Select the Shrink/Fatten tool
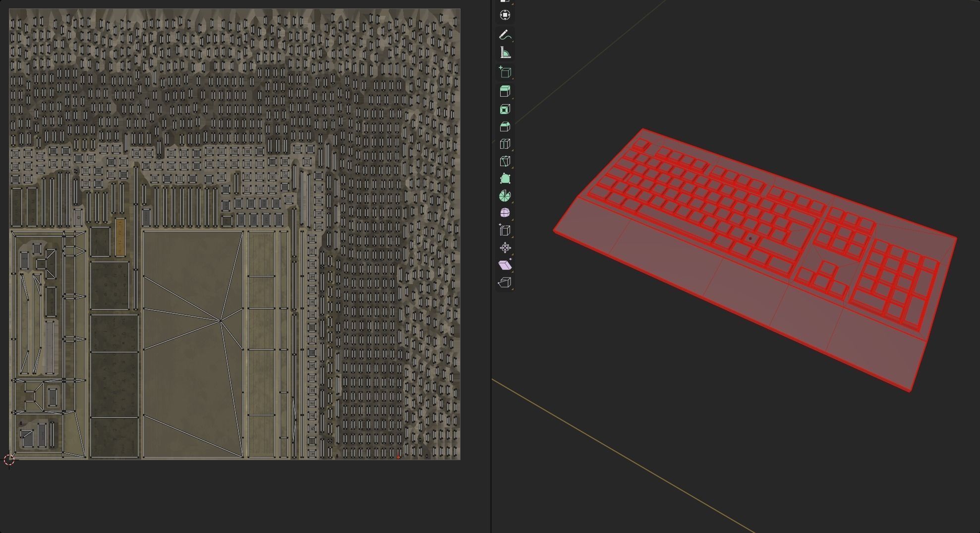980x533 pixels. click(x=505, y=248)
